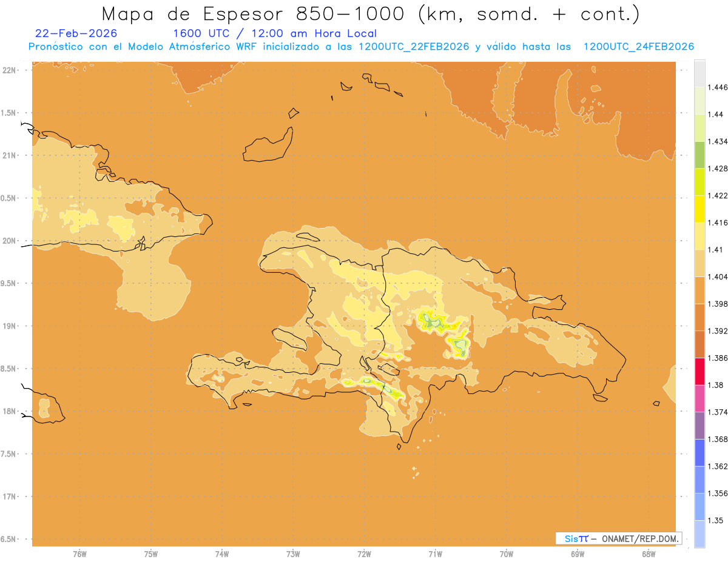Click the legend value '1.356'
The image size is (728, 562).
(x=719, y=493)
